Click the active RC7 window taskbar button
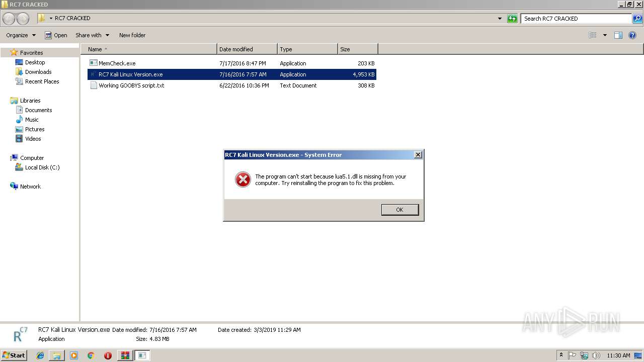 [x=142, y=355]
